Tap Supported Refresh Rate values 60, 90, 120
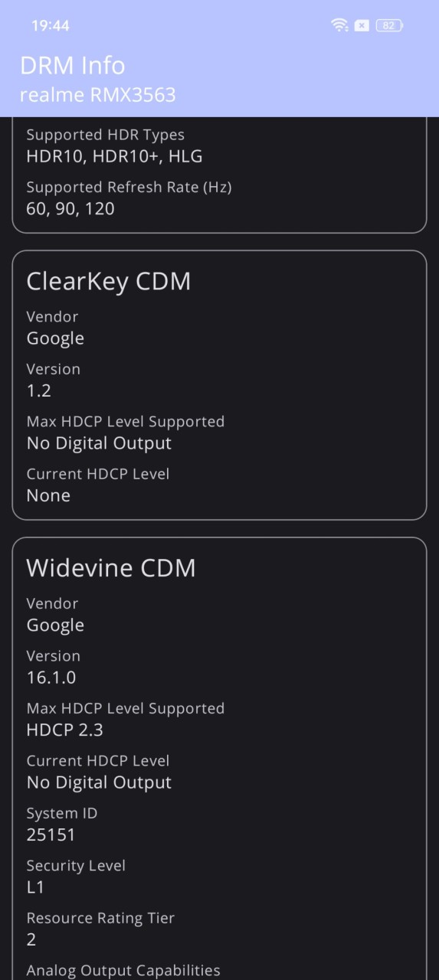Image resolution: width=439 pixels, height=980 pixels. point(70,208)
